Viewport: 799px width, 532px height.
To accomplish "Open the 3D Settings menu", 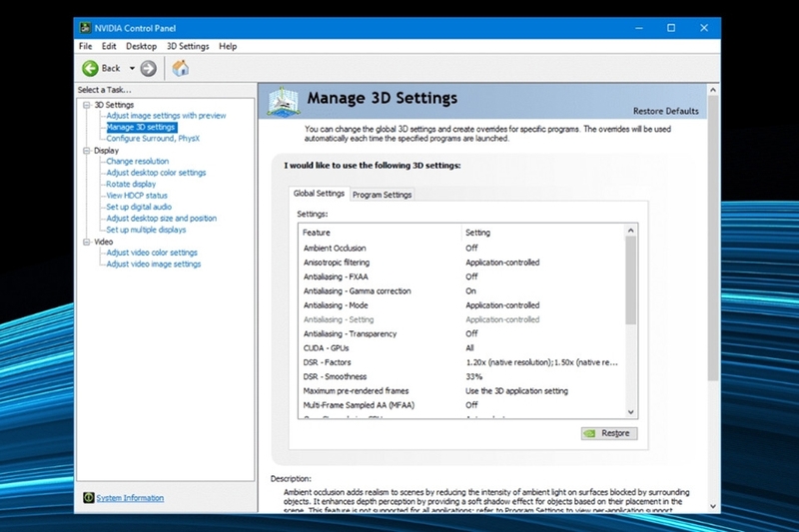I will click(188, 46).
